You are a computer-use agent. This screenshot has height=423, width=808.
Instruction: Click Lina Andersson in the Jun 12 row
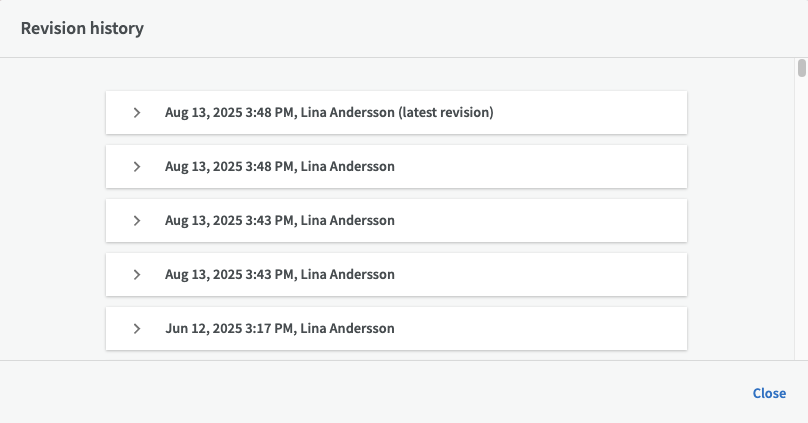(x=347, y=328)
